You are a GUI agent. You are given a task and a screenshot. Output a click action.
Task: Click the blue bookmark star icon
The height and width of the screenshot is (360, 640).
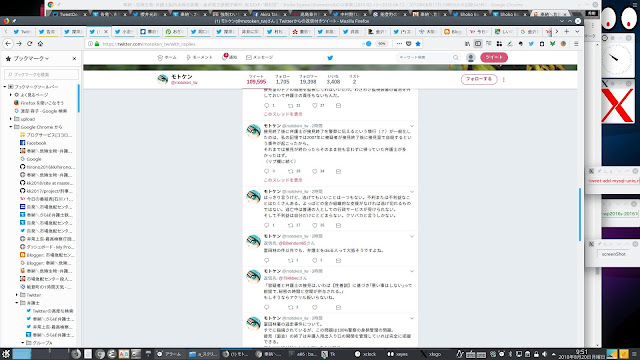(418, 44)
